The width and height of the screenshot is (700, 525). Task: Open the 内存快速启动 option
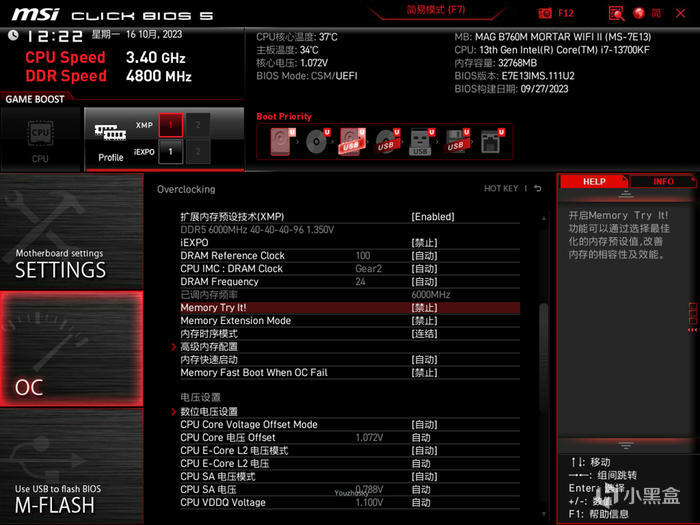[x=350, y=360]
